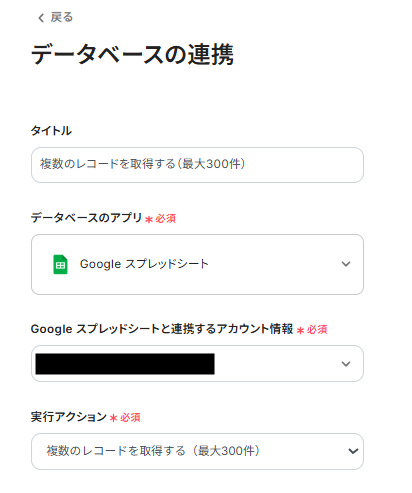Image resolution: width=412 pixels, height=493 pixels.
Task: Click the データベースのアプリ label
Action: pos(86,218)
